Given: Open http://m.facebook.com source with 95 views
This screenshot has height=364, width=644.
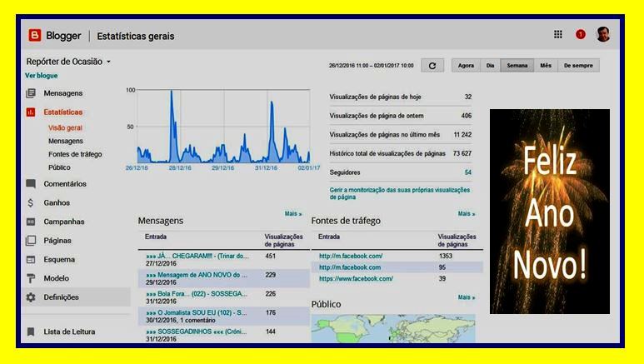Looking at the screenshot, I should [350, 267].
